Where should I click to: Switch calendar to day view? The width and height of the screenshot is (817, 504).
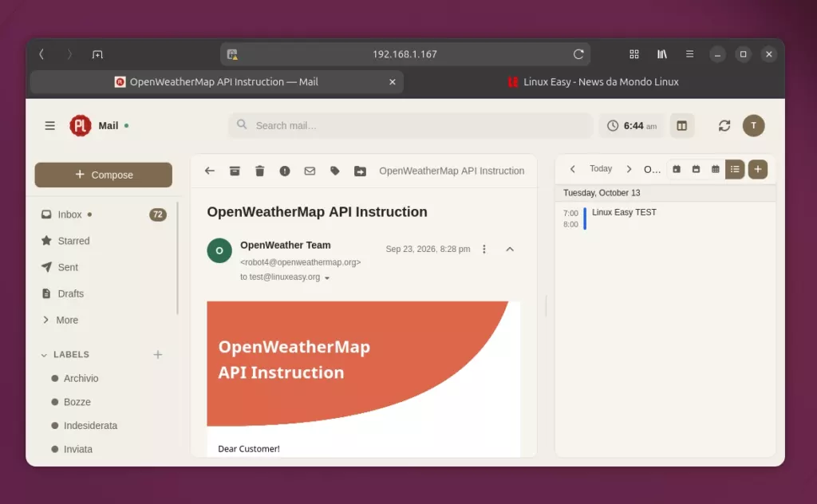coord(677,169)
